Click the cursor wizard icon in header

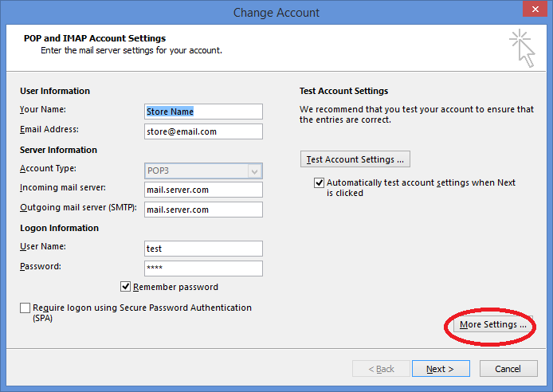[x=521, y=48]
